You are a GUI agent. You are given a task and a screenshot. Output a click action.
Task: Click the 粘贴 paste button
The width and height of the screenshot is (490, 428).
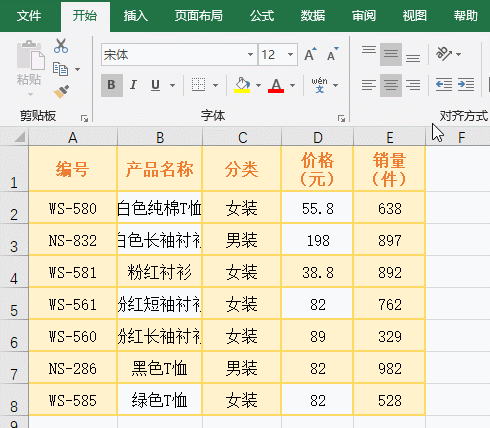tap(29, 68)
